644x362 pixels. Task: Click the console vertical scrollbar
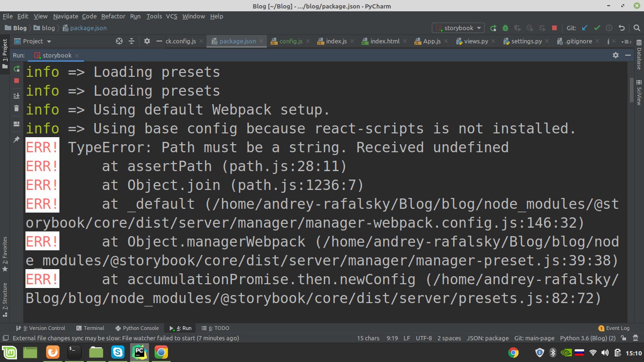click(632, 90)
